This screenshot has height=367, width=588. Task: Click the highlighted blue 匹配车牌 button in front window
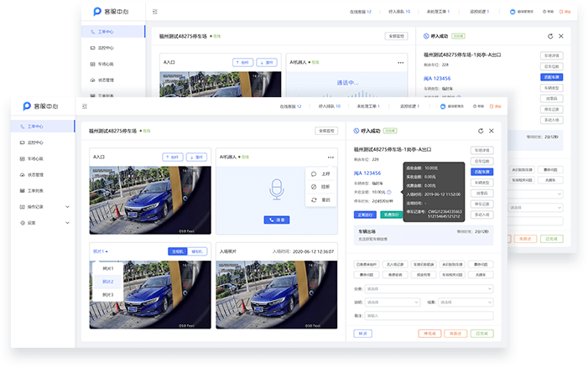(481, 172)
